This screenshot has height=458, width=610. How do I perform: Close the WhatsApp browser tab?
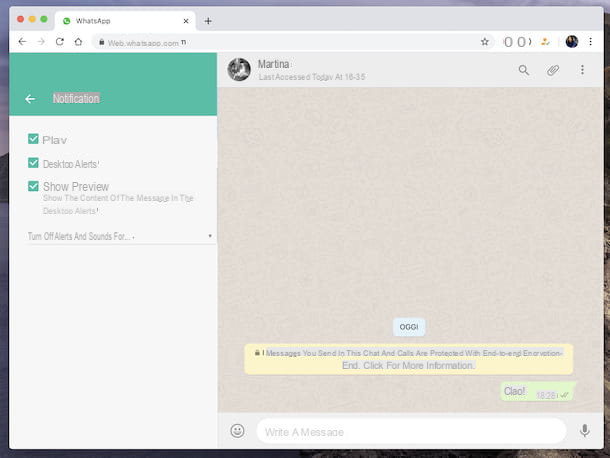click(x=186, y=21)
